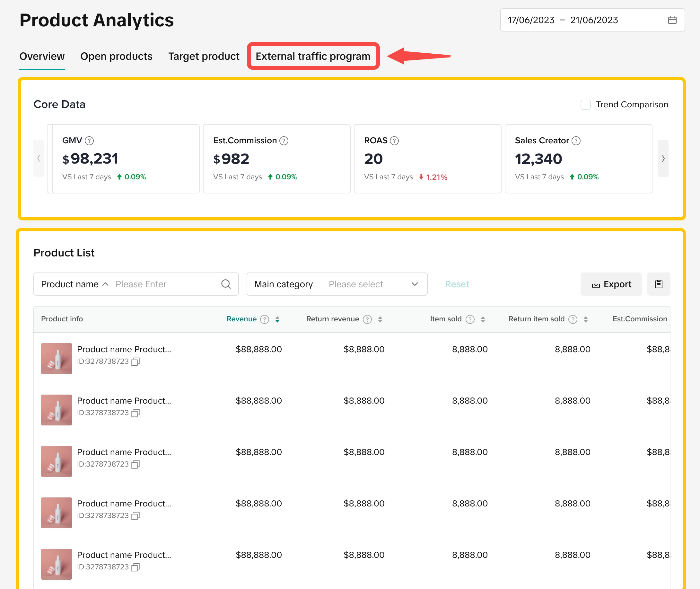Click the Reset filters link
This screenshot has height=589, width=700.
[x=456, y=284]
